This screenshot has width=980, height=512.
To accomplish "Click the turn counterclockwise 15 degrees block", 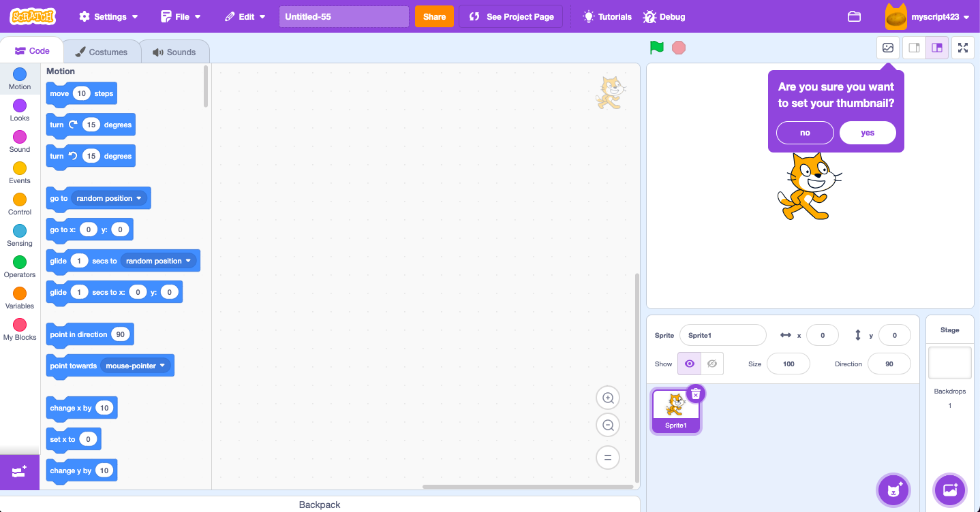I will 91,157.
